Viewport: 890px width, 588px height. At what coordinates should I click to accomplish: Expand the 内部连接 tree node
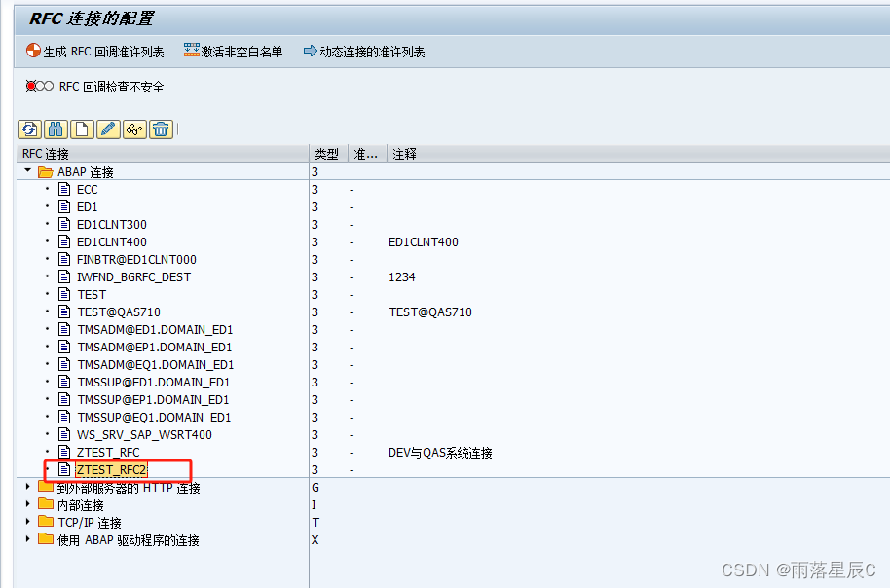[x=28, y=504]
